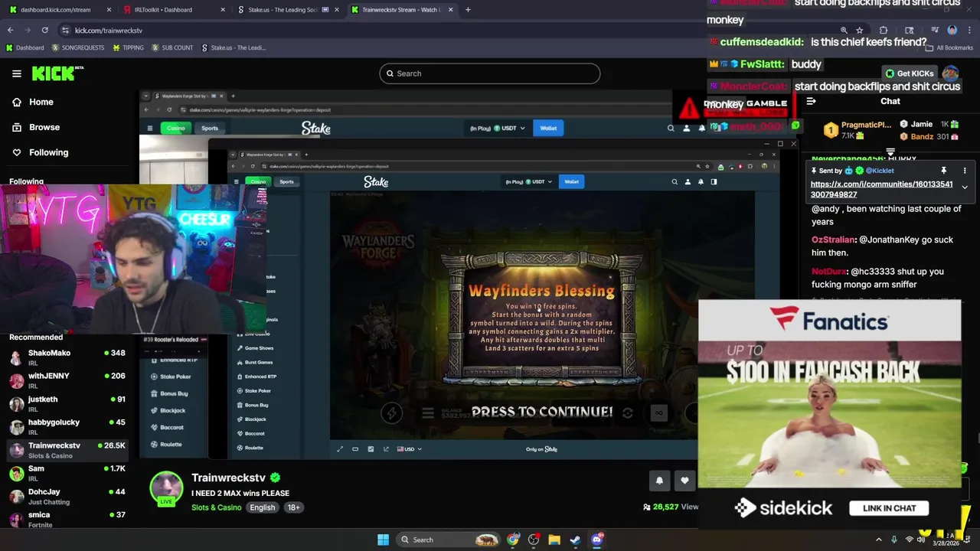
Task: Click the Windows taskbar search box
Action: coord(448,540)
